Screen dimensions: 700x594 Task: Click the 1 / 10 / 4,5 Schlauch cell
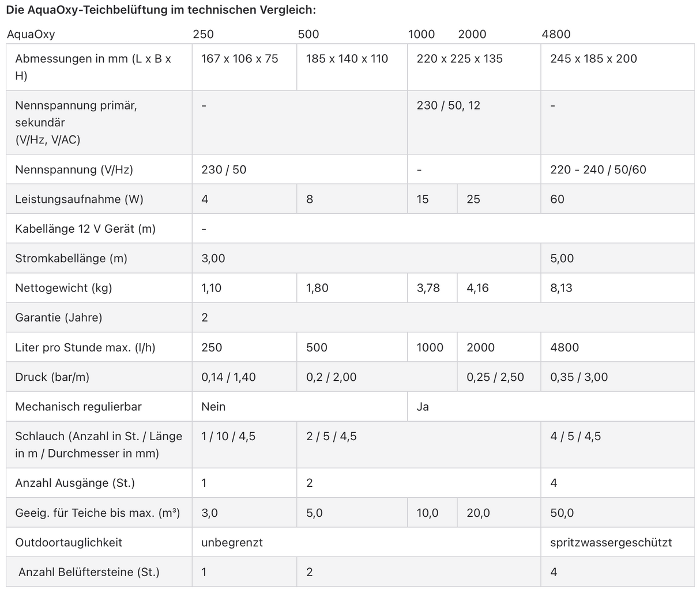228,436
